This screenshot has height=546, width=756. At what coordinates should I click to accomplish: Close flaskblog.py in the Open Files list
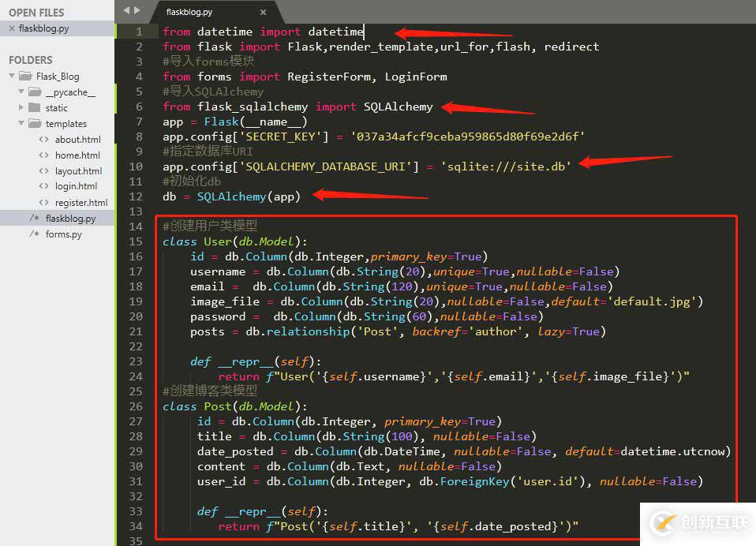[12, 28]
